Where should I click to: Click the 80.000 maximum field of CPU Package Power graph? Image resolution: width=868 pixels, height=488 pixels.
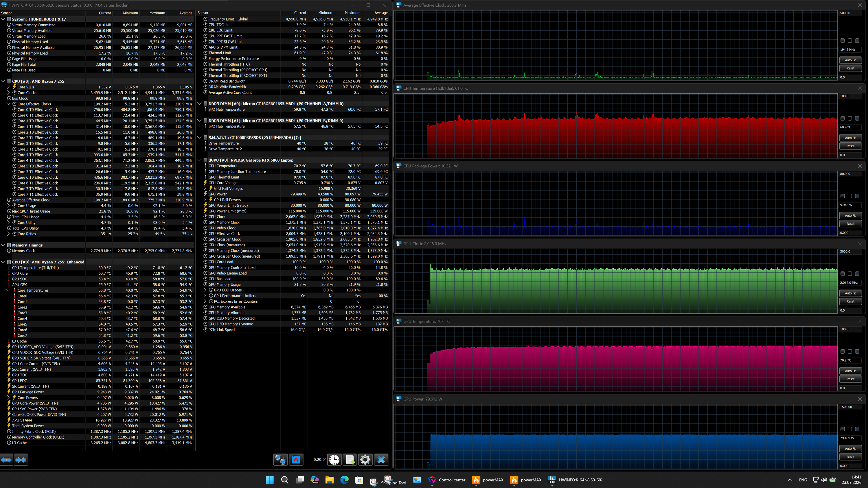point(850,174)
